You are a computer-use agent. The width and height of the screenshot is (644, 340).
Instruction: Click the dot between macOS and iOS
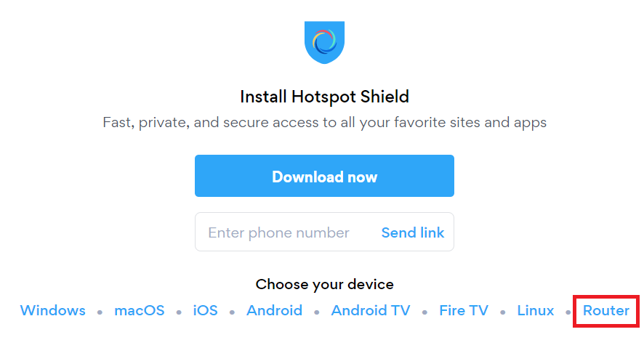(x=179, y=312)
